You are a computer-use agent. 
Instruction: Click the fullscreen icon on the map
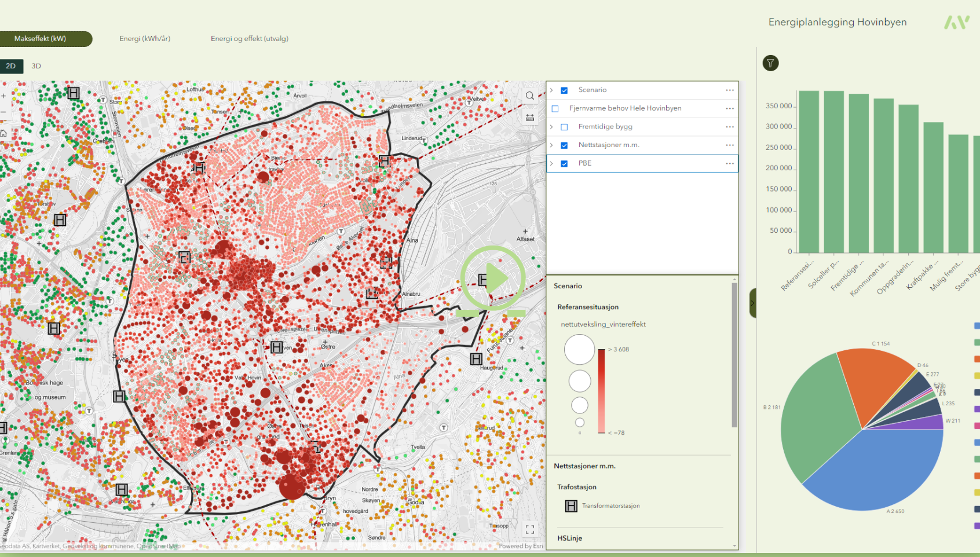[x=530, y=529]
